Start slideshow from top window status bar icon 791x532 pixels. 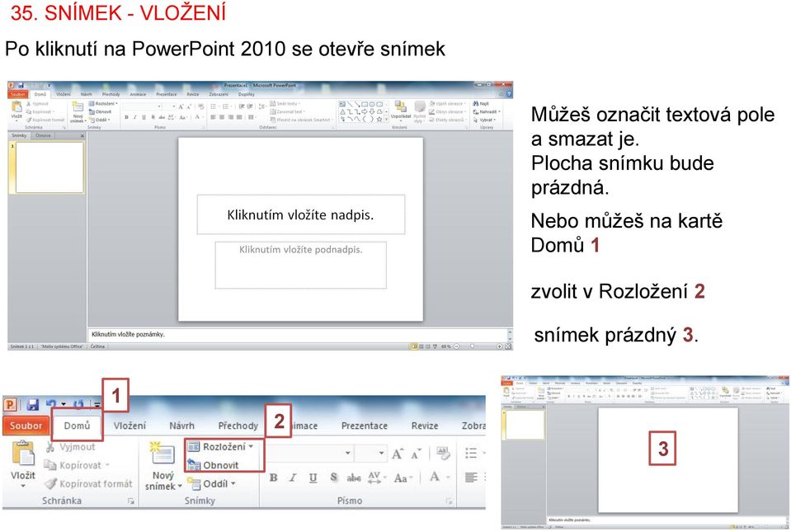pos(435,346)
